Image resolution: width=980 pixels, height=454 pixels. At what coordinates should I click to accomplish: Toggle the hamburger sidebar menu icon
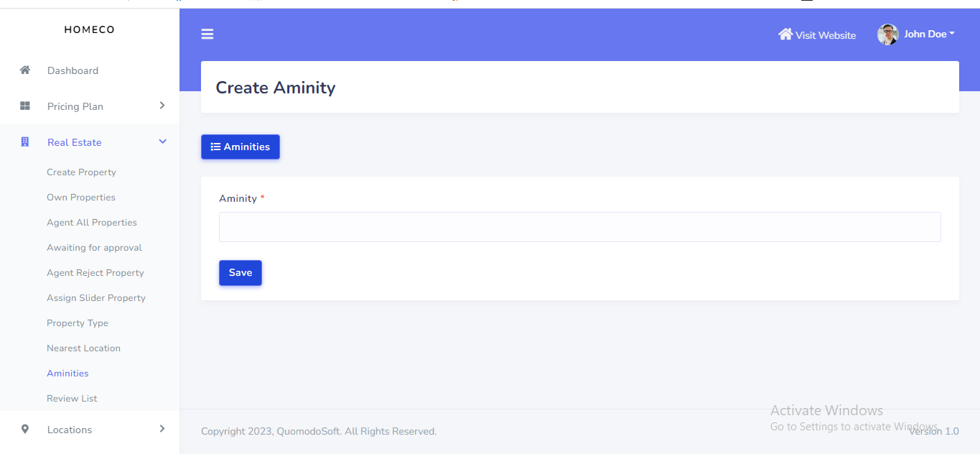207,34
